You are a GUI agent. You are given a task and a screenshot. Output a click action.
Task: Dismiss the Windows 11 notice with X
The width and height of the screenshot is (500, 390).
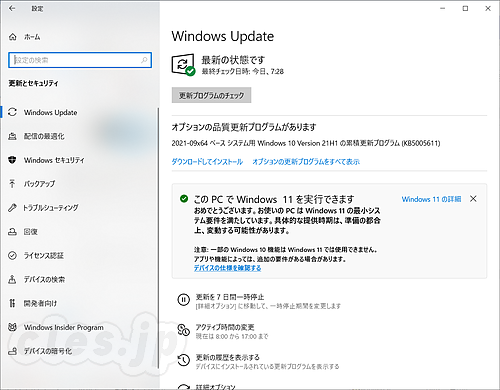click(x=473, y=199)
